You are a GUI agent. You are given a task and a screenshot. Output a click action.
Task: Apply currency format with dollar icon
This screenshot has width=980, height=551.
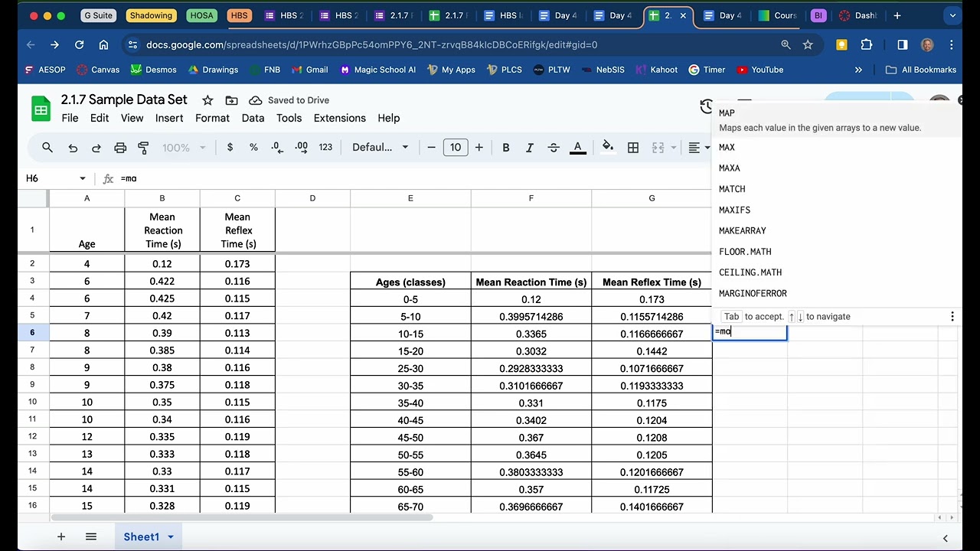pos(230,148)
